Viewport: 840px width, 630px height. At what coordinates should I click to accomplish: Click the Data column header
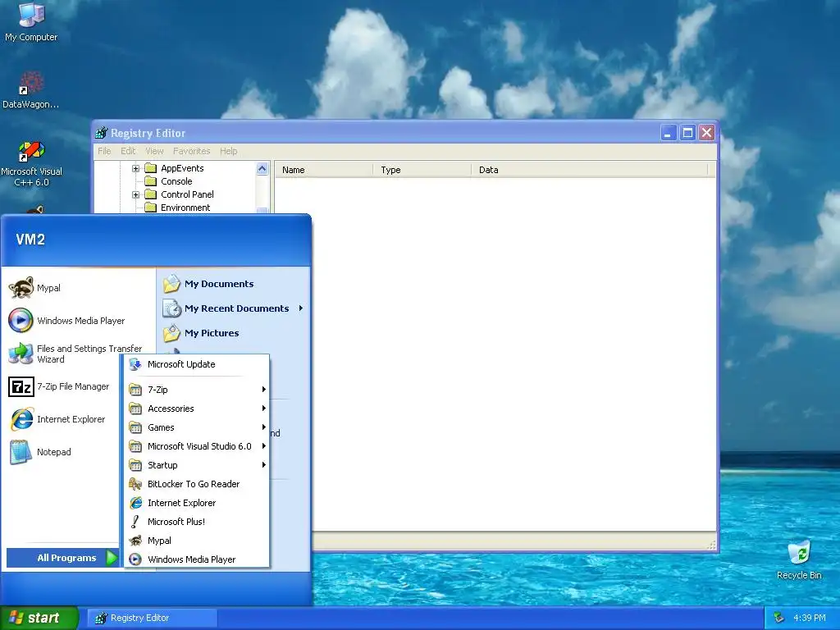pyautogui.click(x=589, y=170)
